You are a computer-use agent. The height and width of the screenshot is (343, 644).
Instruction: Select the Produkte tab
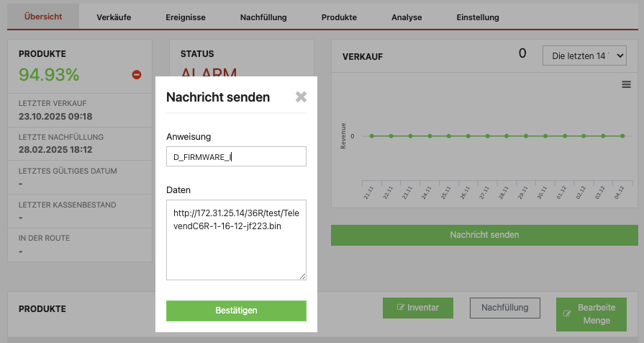coord(340,17)
